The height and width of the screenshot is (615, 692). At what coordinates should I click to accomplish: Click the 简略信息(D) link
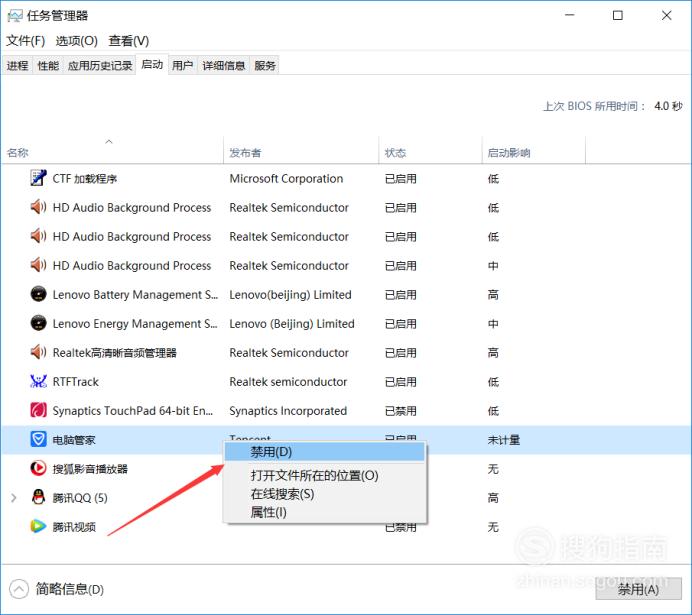tap(70, 589)
